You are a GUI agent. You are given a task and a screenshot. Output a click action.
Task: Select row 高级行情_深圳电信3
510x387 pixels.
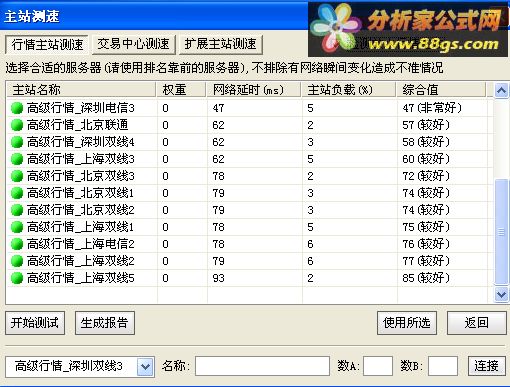coord(249,108)
